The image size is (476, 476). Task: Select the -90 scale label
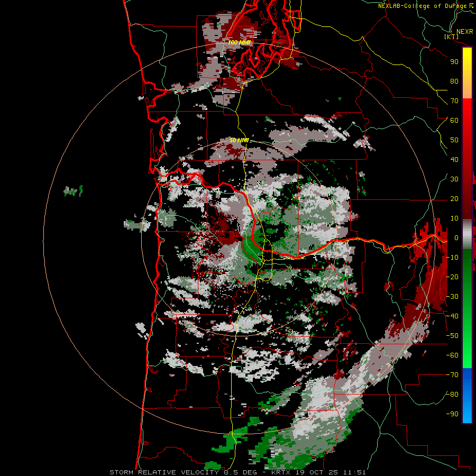coord(452,414)
